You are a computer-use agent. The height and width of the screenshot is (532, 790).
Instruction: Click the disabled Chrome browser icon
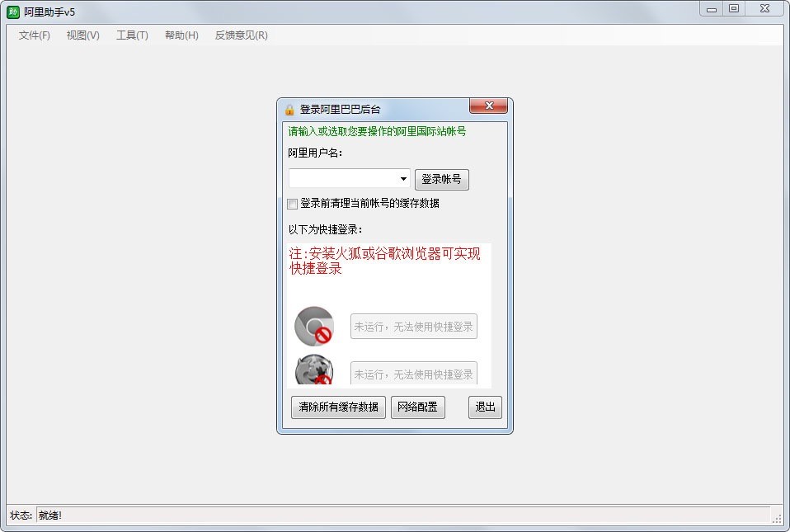pyautogui.click(x=314, y=326)
